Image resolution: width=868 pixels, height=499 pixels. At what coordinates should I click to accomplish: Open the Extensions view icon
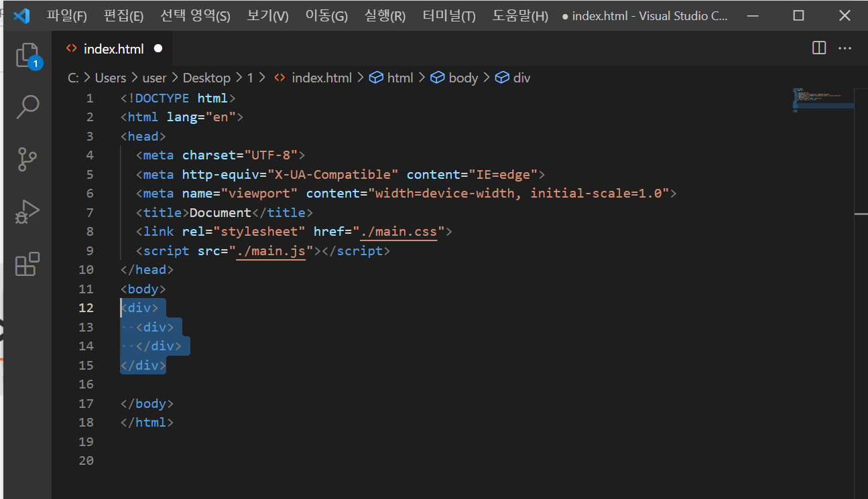(27, 264)
